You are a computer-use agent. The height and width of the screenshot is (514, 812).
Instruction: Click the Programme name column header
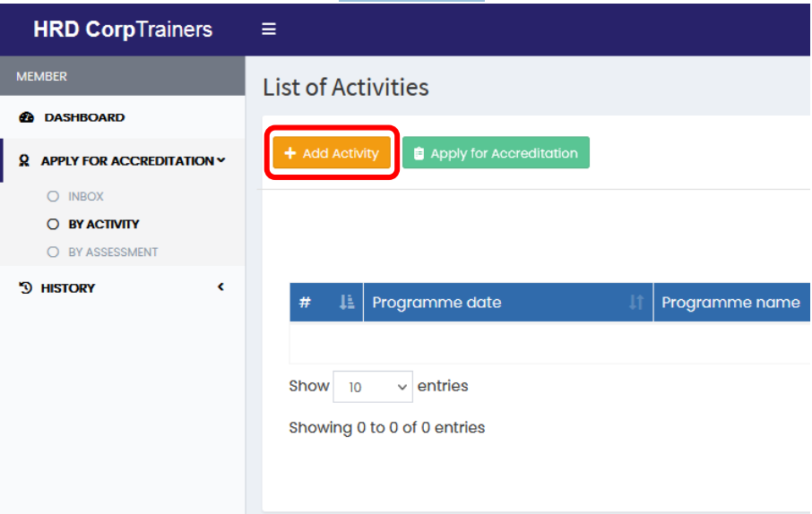click(731, 303)
